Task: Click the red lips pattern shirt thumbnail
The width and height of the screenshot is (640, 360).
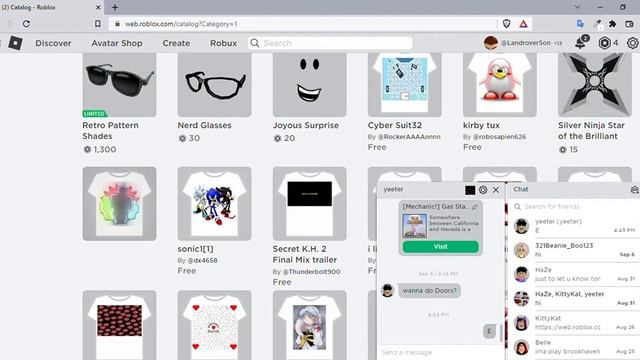Action: point(119,325)
